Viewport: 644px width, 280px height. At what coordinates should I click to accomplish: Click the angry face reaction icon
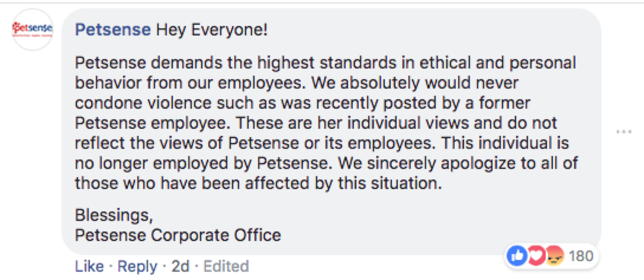[x=554, y=256]
